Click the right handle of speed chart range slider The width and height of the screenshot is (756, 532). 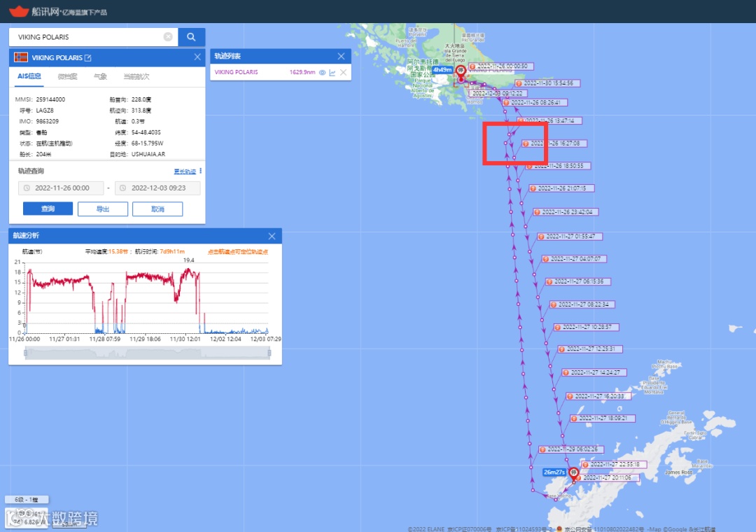coord(269,353)
